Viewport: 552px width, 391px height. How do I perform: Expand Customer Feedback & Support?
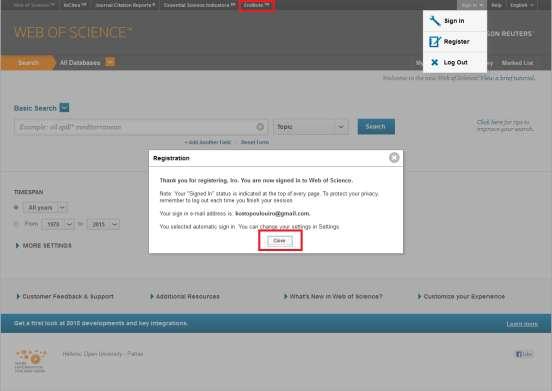(65, 296)
